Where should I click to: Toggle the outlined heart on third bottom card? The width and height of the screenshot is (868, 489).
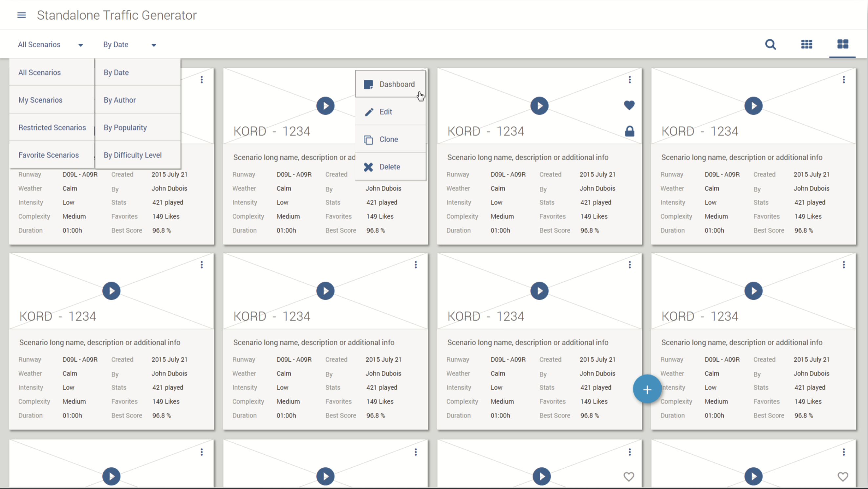628,477
